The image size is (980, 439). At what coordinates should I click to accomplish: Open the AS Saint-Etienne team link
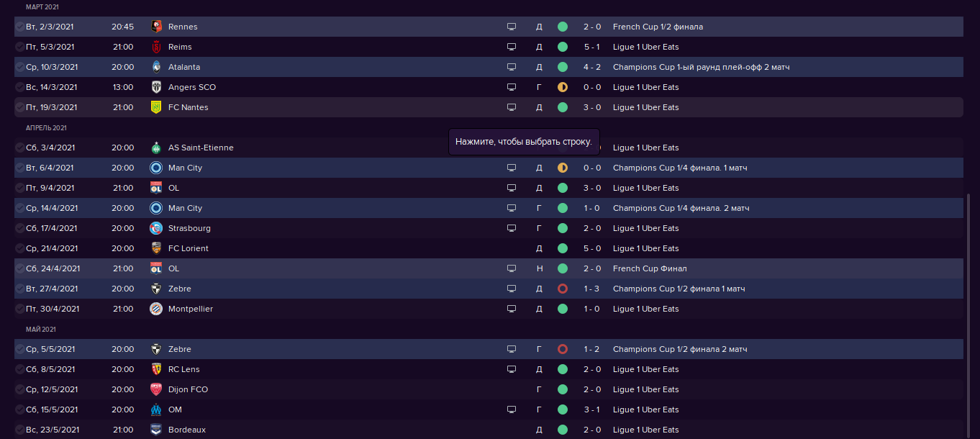tap(201, 148)
